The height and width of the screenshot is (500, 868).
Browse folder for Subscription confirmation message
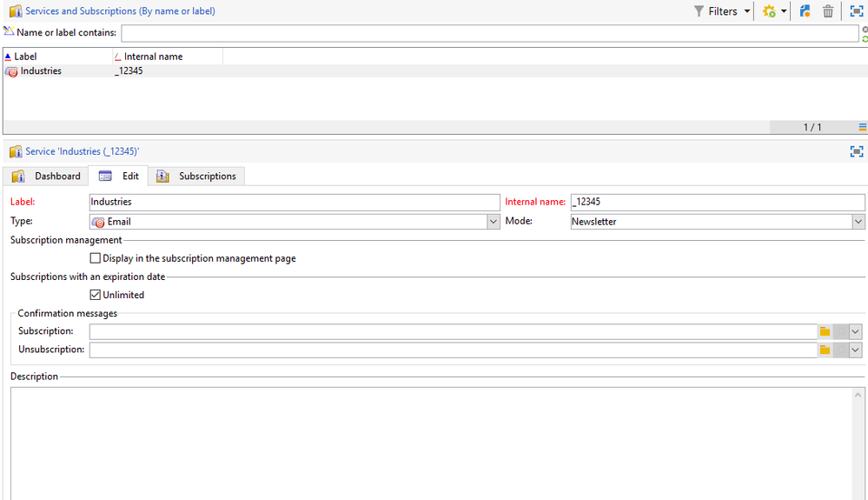825,331
